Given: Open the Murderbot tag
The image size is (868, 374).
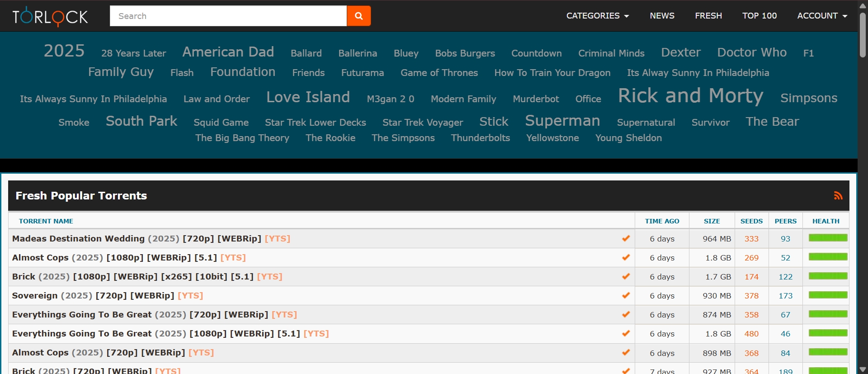Looking at the screenshot, I should pos(536,99).
